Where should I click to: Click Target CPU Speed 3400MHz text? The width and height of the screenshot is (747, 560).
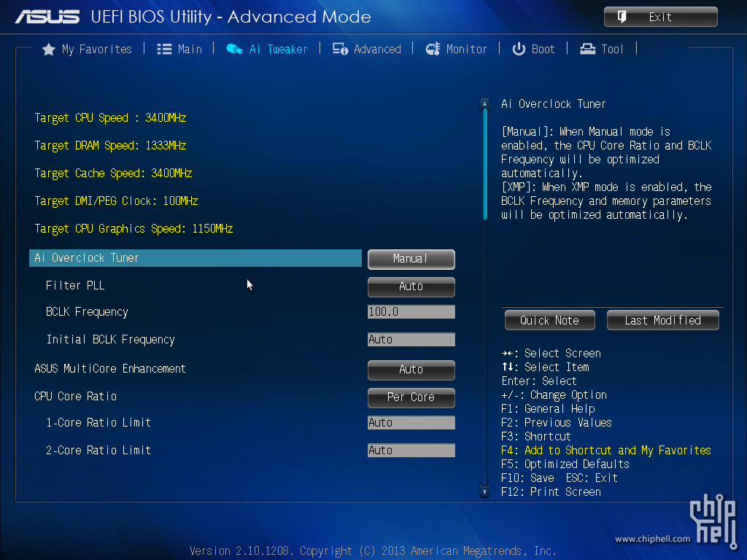110,118
